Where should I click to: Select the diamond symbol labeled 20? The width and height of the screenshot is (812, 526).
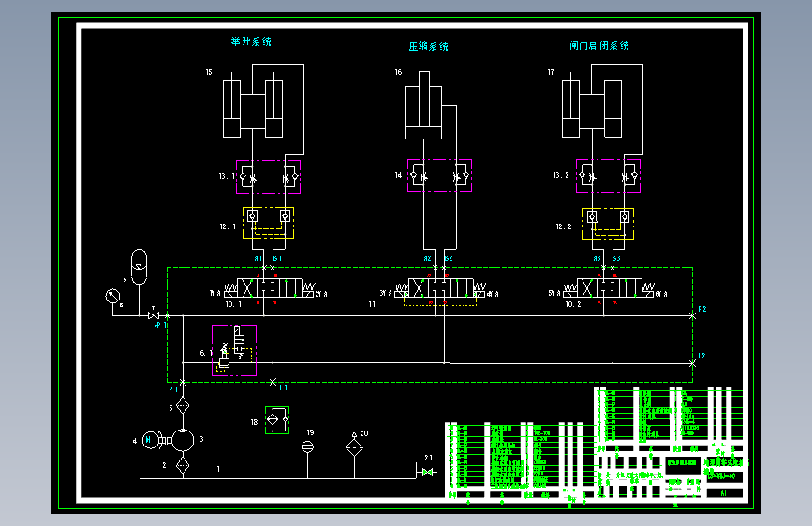pyautogui.click(x=354, y=447)
